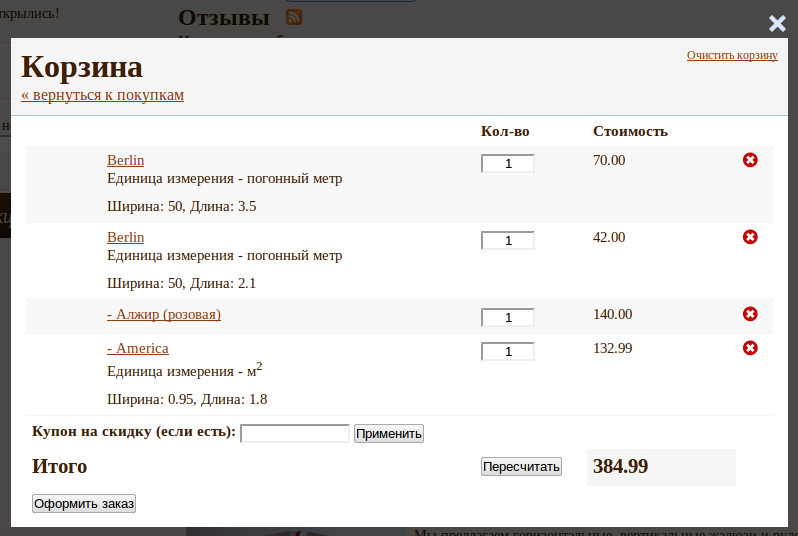Open the first Berlin product link
The height and width of the screenshot is (536, 798).
[x=125, y=160]
